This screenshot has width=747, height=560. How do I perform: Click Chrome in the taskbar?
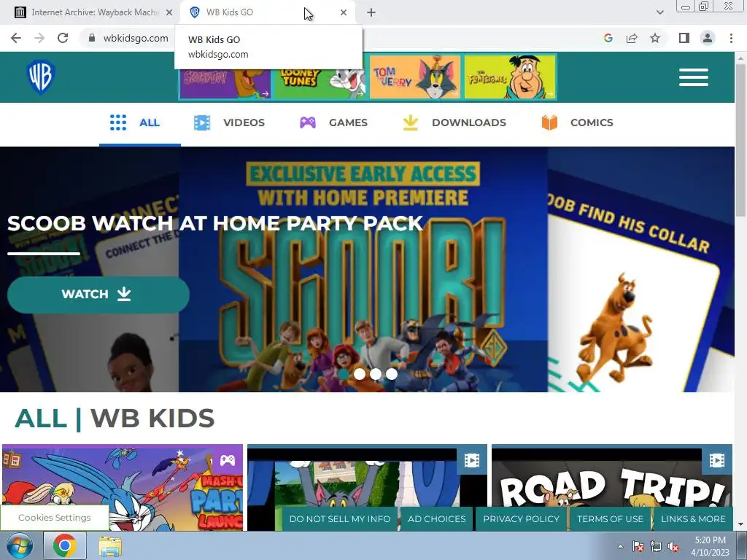[65, 545]
